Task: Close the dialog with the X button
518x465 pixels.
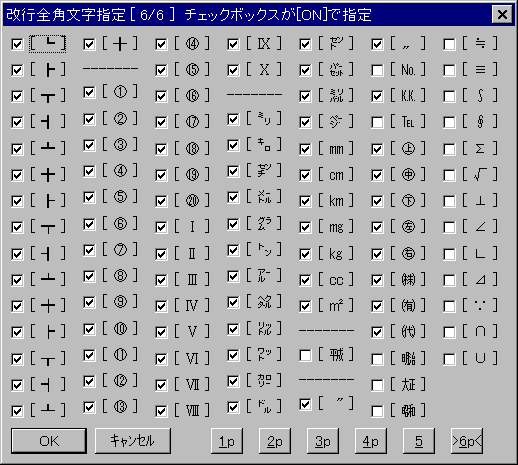Action: pyautogui.click(x=502, y=15)
